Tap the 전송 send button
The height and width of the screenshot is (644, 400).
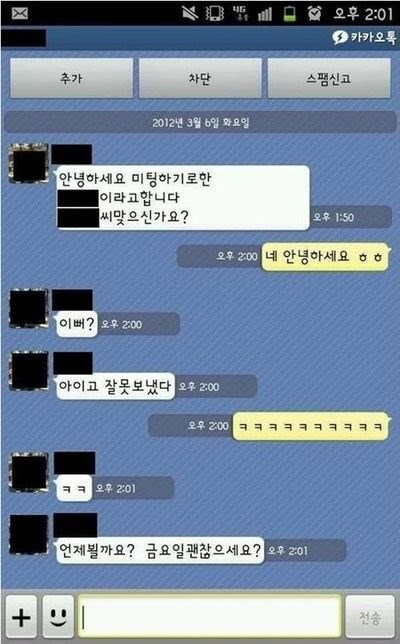click(370, 617)
